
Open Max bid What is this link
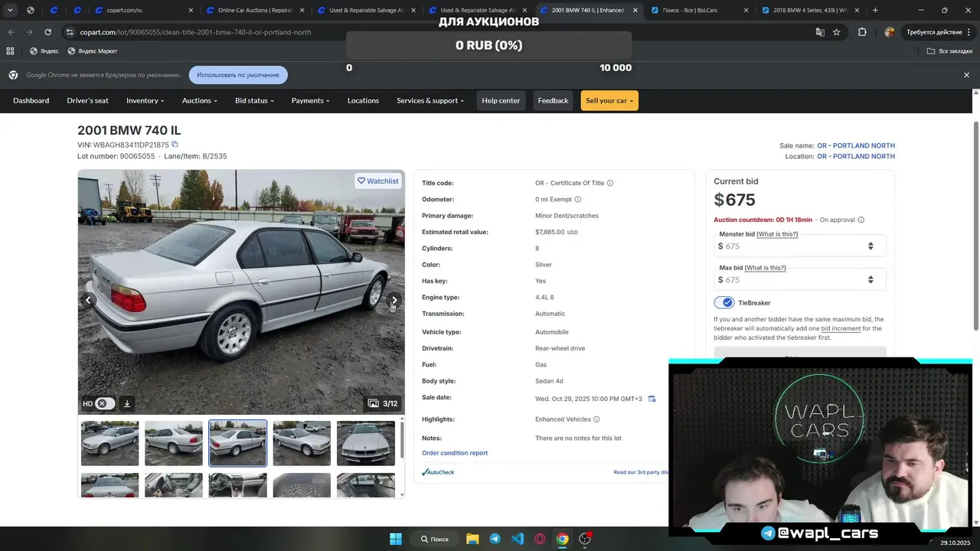tap(765, 268)
